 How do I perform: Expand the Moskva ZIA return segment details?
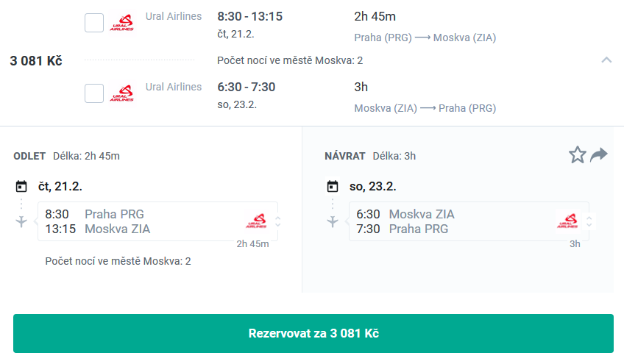click(x=589, y=221)
